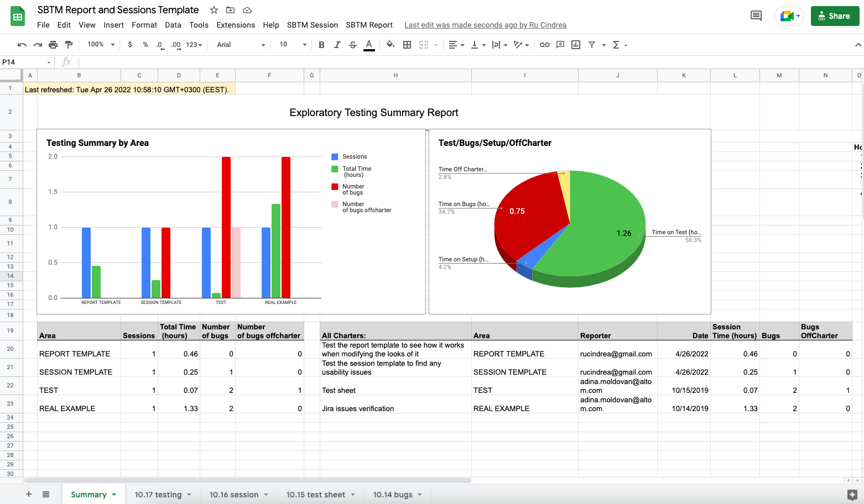This screenshot has height=504, width=864.
Task: Open the fill color picker
Action: [391, 45]
